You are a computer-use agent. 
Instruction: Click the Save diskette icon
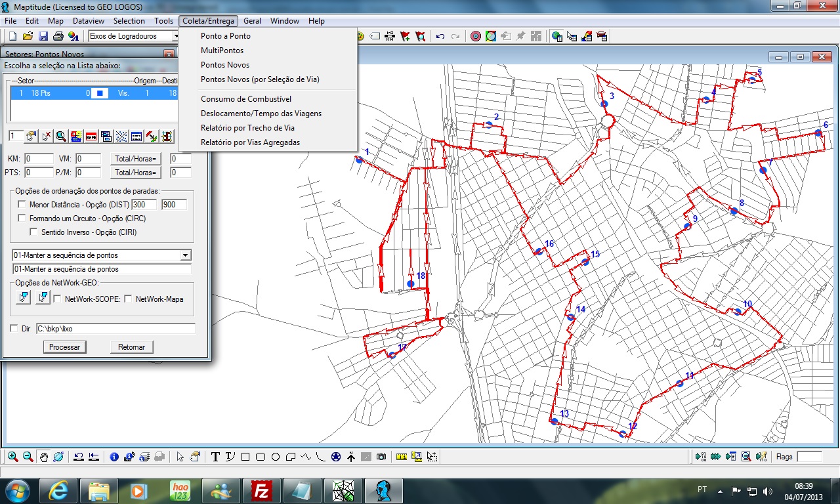tap(43, 36)
